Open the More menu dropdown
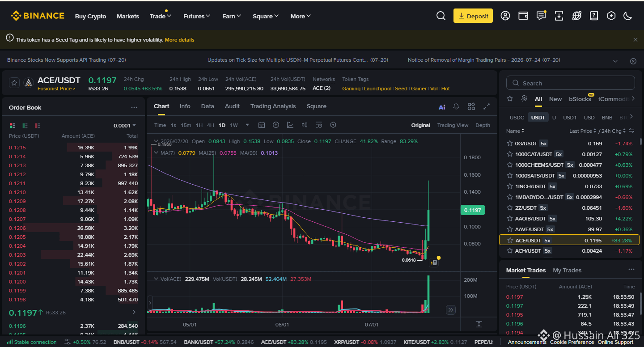 (x=301, y=16)
